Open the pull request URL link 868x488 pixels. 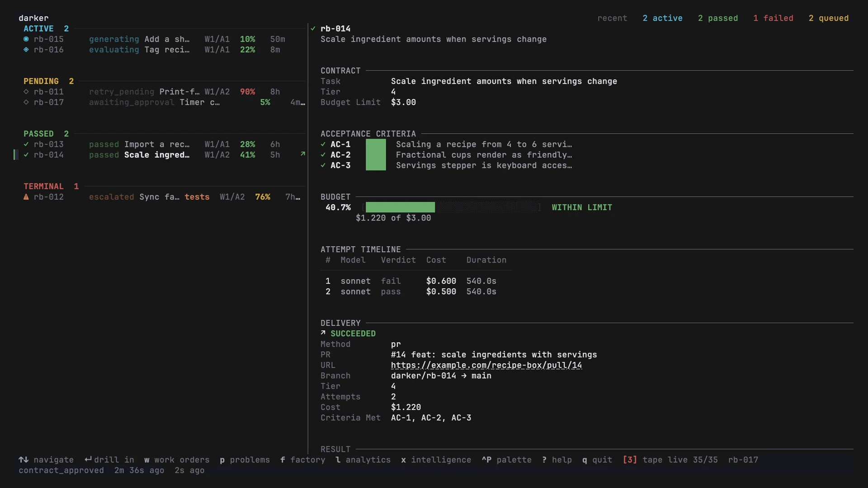(x=486, y=365)
